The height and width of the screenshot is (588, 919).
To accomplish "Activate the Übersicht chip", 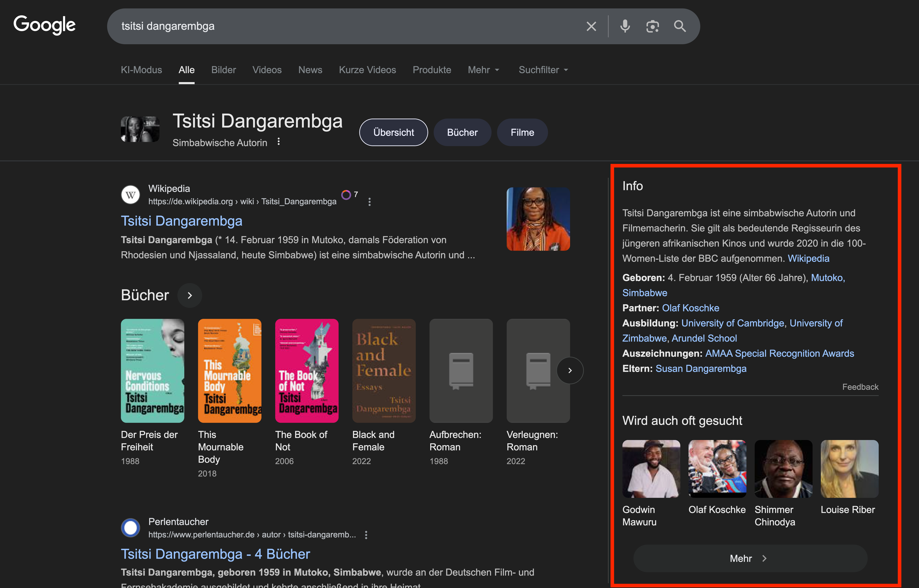I will (x=393, y=132).
